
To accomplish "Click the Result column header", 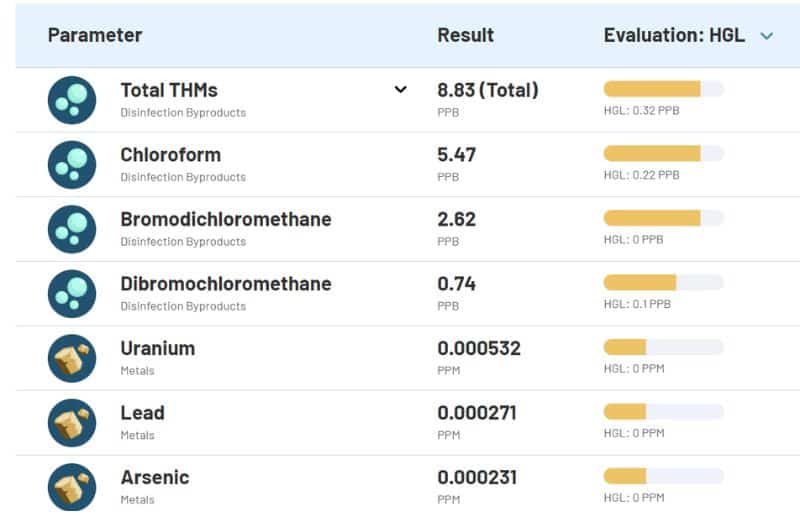I will pos(465,35).
